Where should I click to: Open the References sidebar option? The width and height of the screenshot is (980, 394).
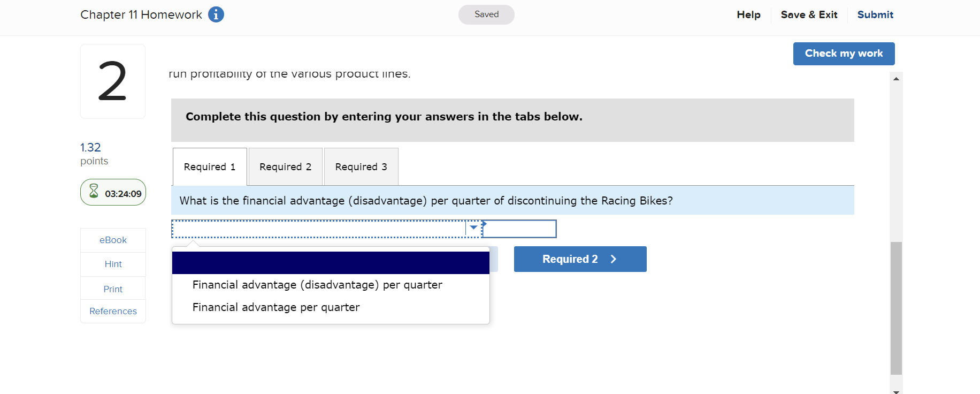[x=112, y=311]
